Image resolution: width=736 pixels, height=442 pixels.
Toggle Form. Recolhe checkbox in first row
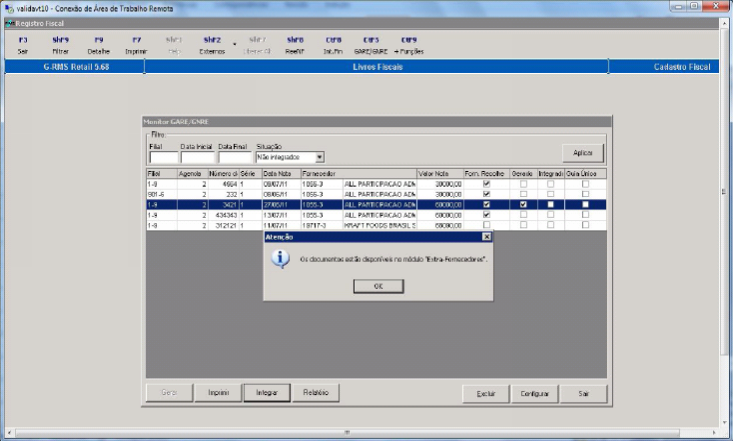[x=486, y=184]
